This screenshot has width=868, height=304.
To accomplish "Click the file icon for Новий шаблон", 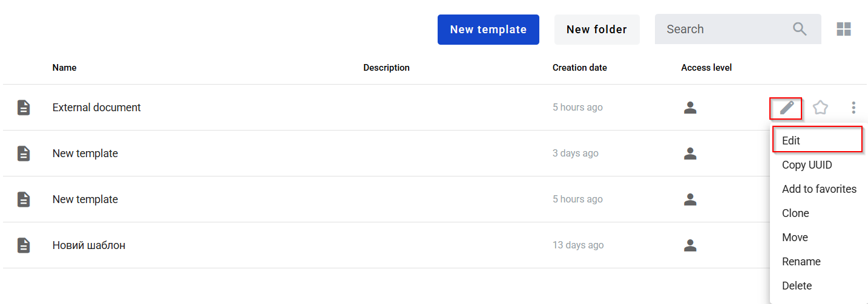I will point(24,245).
